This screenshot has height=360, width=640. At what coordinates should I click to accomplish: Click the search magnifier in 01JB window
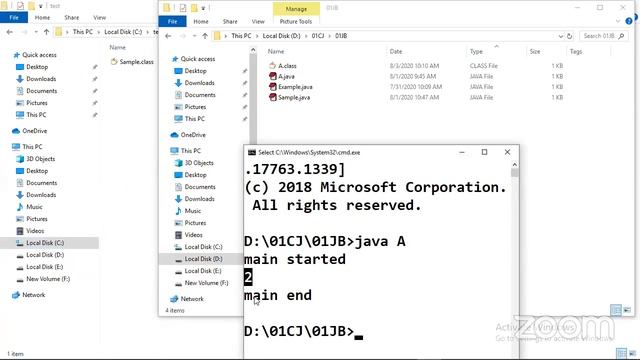pyautogui.click(x=621, y=36)
